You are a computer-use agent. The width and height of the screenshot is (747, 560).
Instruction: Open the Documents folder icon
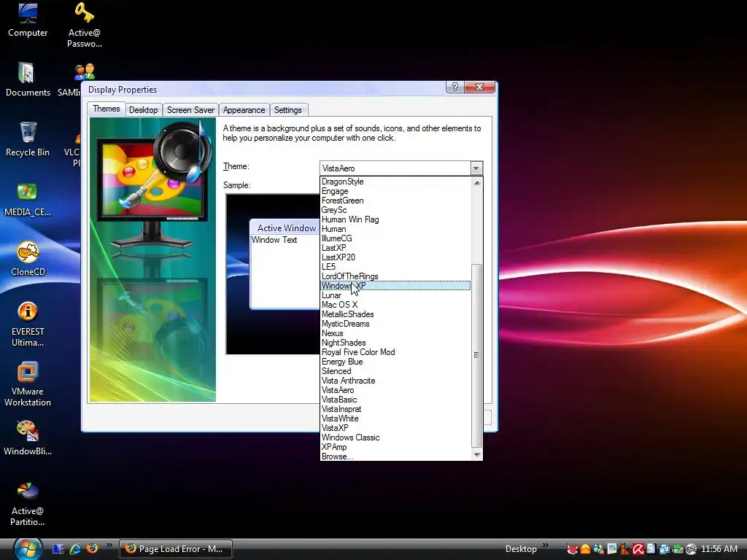pos(28,79)
